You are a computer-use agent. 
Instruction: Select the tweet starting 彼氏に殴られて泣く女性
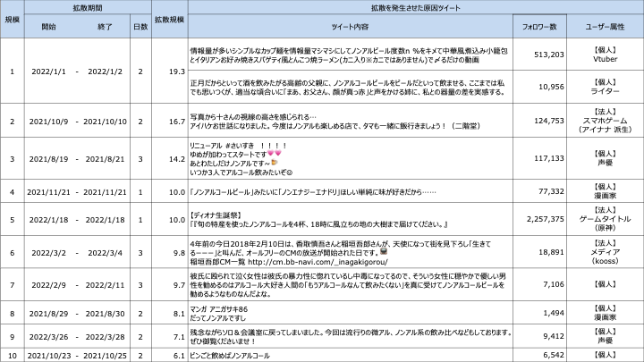coord(348,285)
